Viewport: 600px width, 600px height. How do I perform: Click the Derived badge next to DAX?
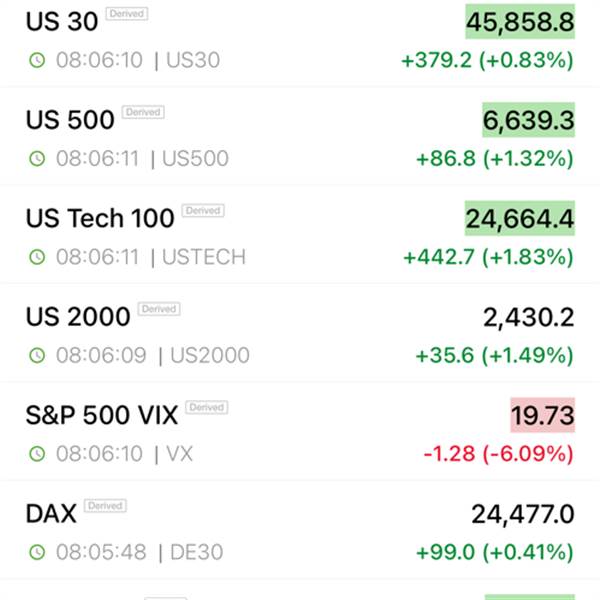(x=105, y=506)
